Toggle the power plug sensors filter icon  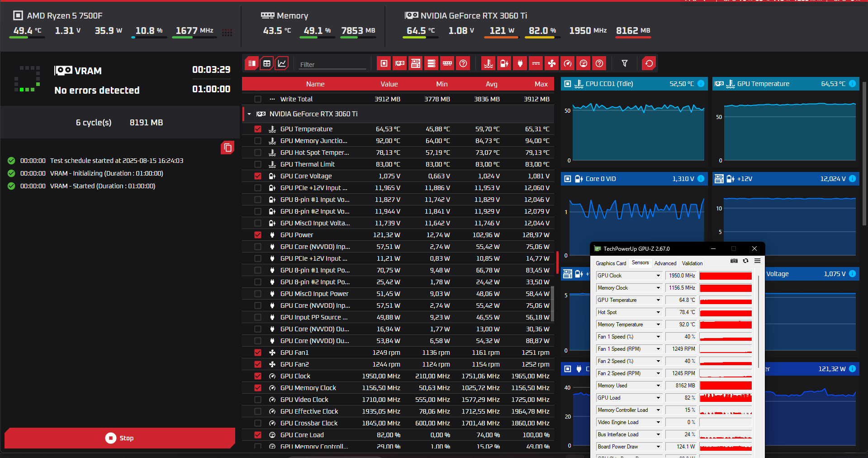[x=520, y=63]
